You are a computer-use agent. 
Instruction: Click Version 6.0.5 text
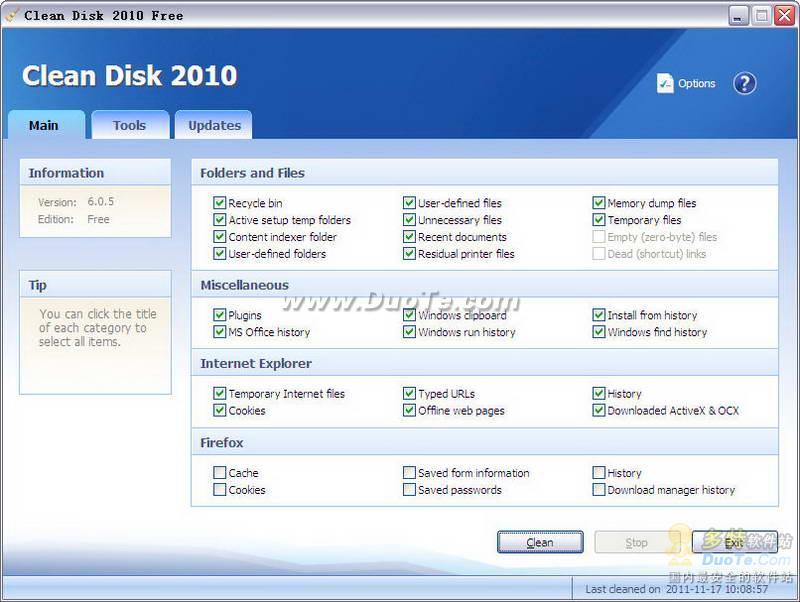pyautogui.click(x=76, y=202)
